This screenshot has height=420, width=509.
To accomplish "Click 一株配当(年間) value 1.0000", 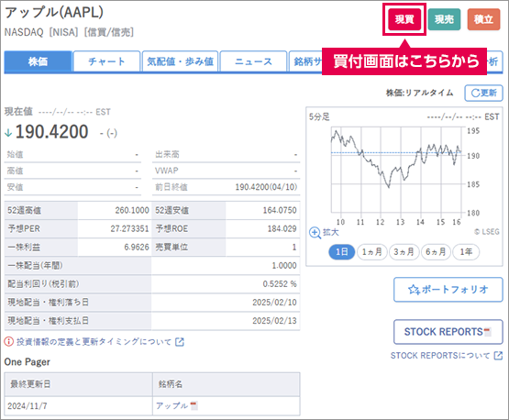I will click(x=284, y=266).
